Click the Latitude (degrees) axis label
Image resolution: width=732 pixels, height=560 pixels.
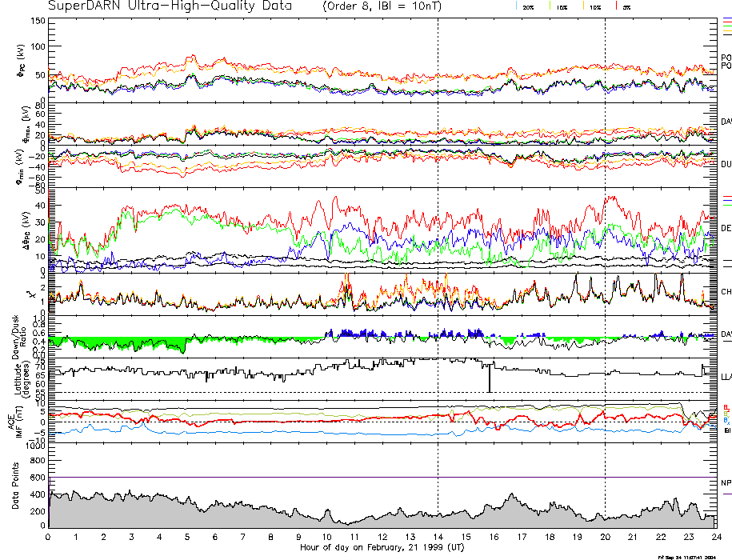coord(19,374)
